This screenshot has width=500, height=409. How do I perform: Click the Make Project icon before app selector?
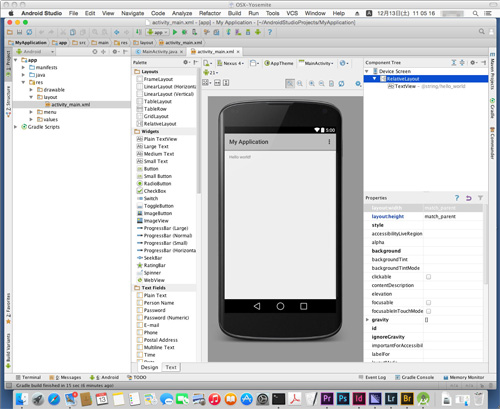click(139, 32)
